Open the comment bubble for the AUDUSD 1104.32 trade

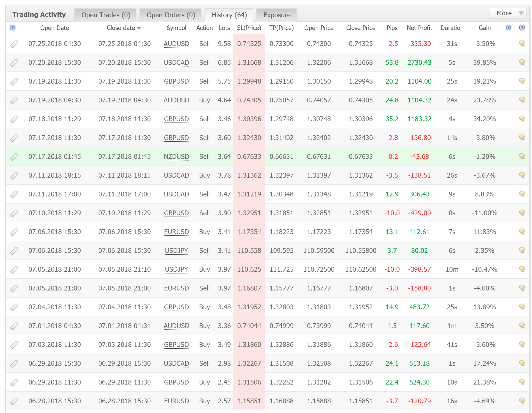click(522, 100)
